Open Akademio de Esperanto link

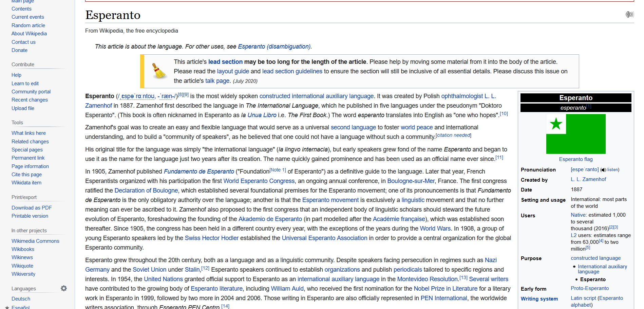pyautogui.click(x=270, y=219)
